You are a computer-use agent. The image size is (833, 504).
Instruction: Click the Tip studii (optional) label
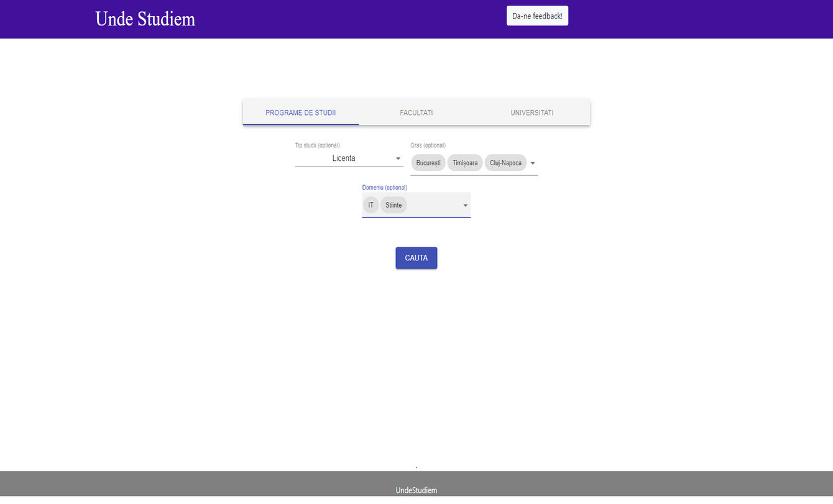(317, 145)
